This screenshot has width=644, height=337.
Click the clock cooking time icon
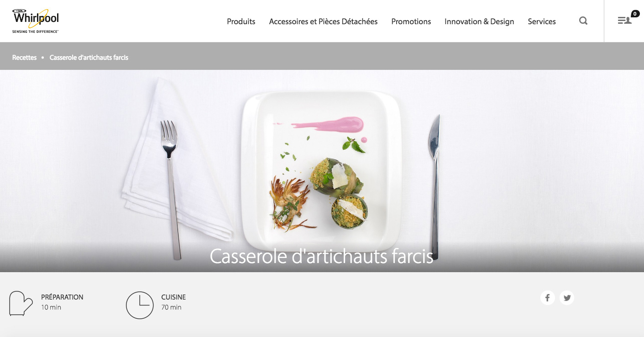140,305
